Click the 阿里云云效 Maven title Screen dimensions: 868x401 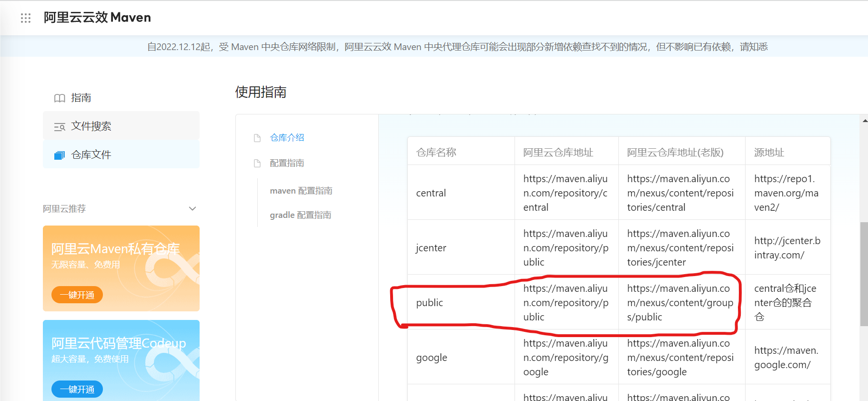pyautogui.click(x=97, y=18)
